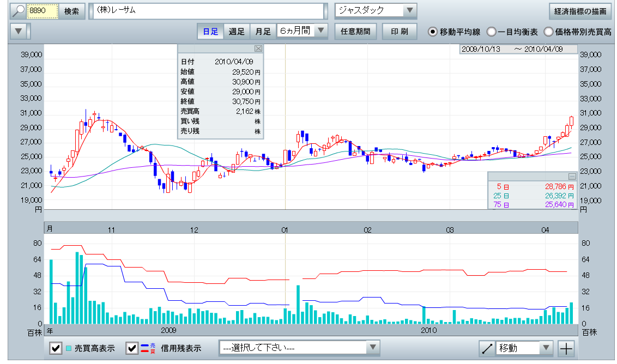Click the 経済指標の描画 button
The image size is (617, 364).
click(579, 11)
